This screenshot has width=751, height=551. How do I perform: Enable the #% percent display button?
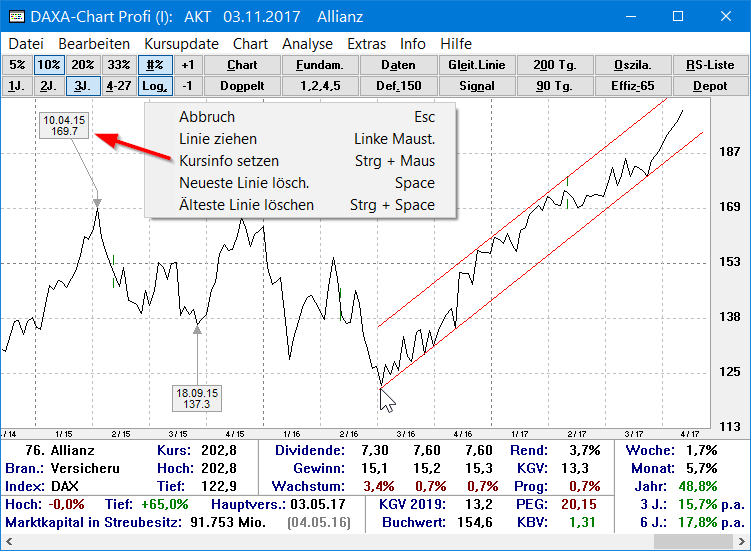coord(154,65)
